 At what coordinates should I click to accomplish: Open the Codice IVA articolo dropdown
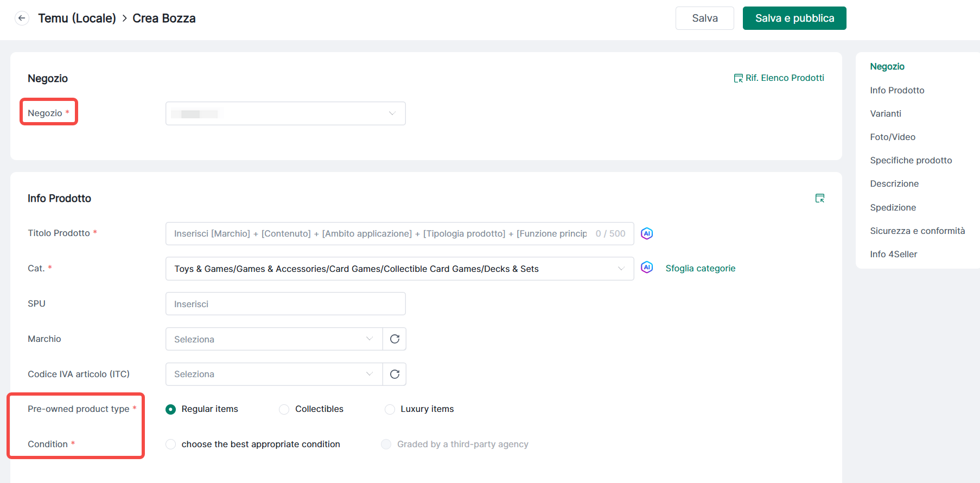tap(274, 374)
